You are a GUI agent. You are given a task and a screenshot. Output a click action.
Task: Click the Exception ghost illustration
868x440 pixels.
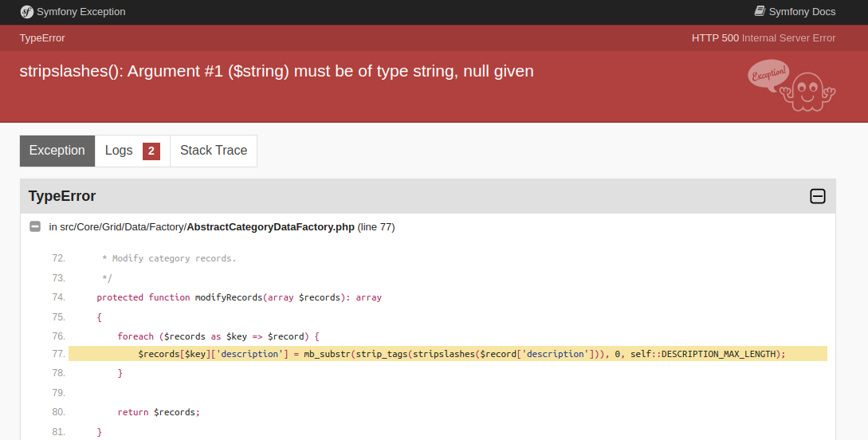pyautogui.click(x=791, y=85)
